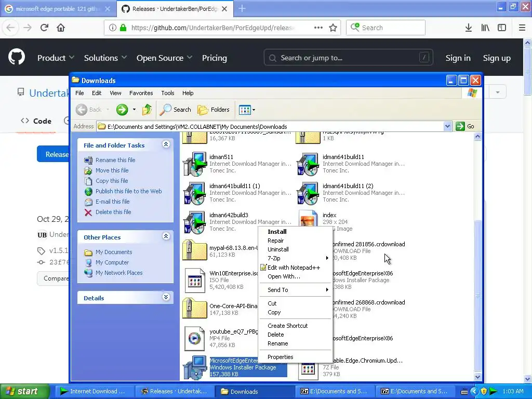Choose Install from the context menu

coord(295,232)
